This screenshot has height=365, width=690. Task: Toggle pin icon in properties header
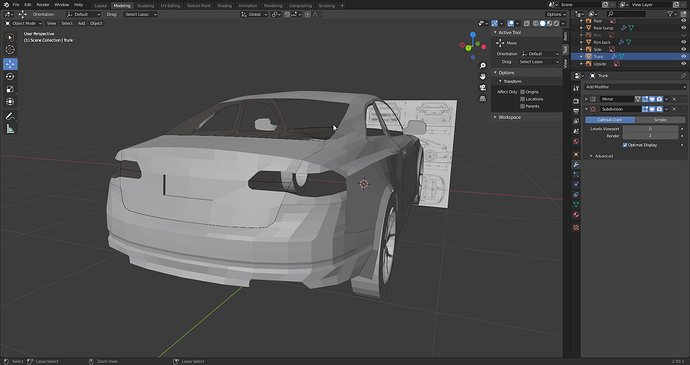683,76
